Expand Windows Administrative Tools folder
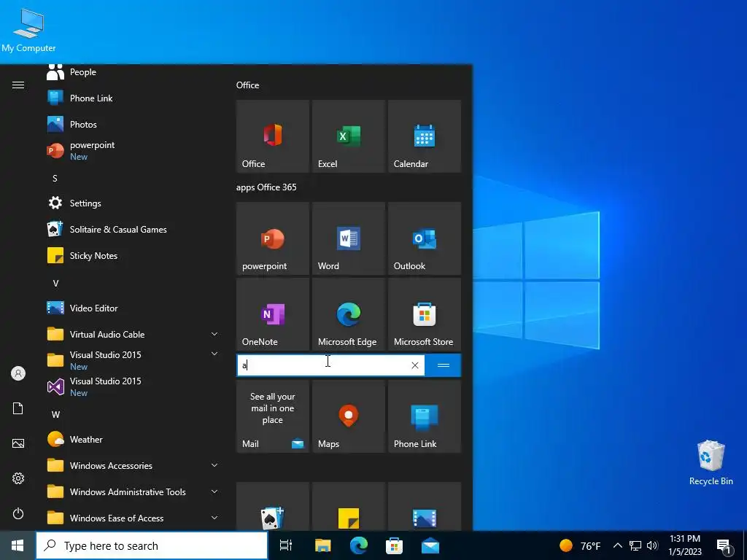The width and height of the screenshot is (747, 560). (133, 491)
